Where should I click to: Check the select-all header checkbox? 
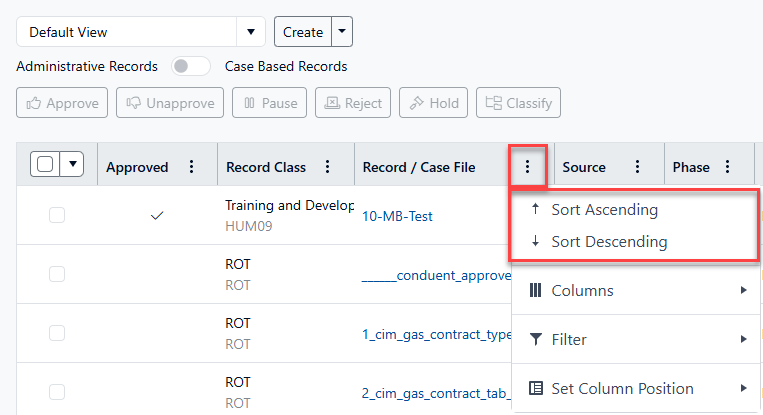(x=45, y=165)
